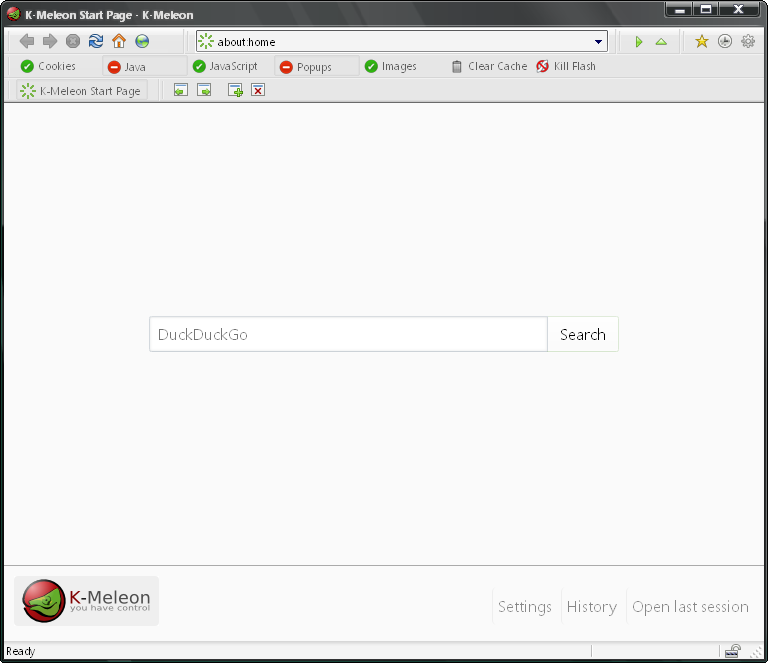Click the Previous Tab icon
Viewport: 768px width, 663px height.
pyautogui.click(x=181, y=90)
